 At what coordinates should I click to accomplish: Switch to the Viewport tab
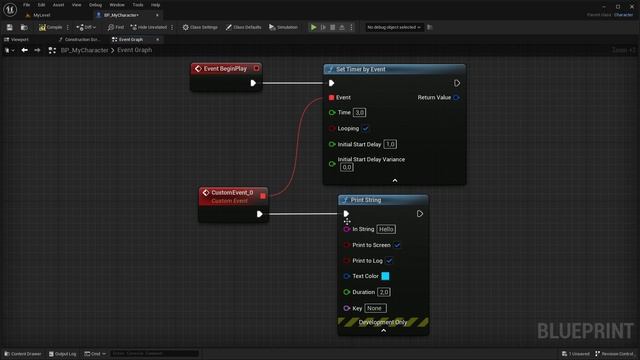tap(16, 40)
